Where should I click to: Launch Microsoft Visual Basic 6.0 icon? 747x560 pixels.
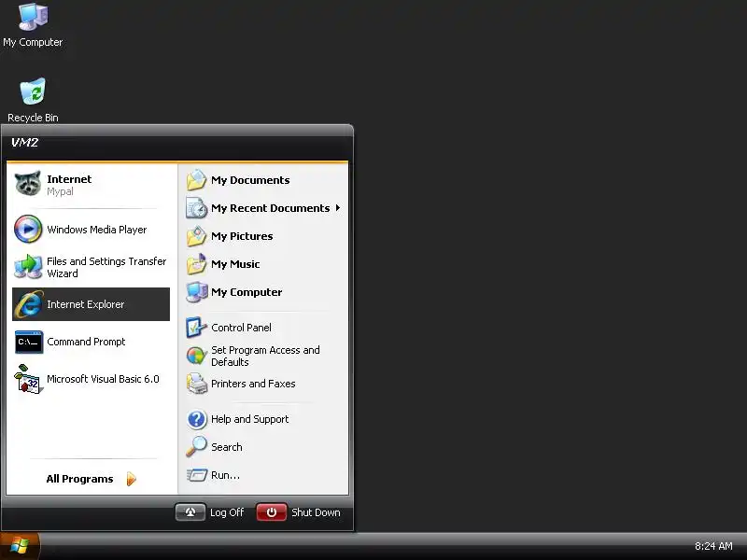click(x=28, y=380)
